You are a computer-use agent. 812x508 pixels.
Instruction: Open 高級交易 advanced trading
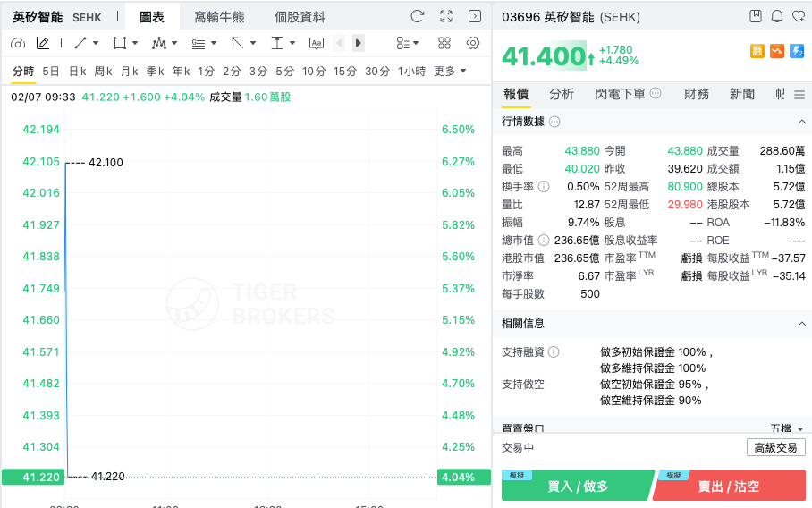point(775,447)
